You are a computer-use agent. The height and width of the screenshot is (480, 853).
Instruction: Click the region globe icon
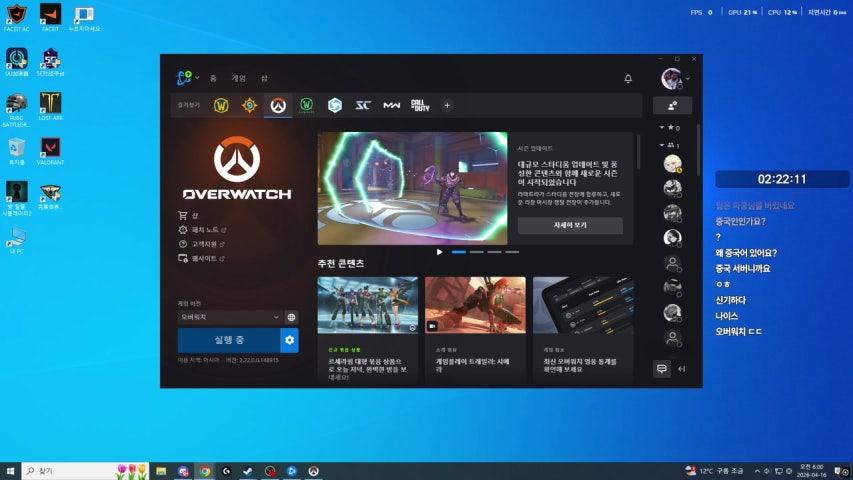click(291, 317)
